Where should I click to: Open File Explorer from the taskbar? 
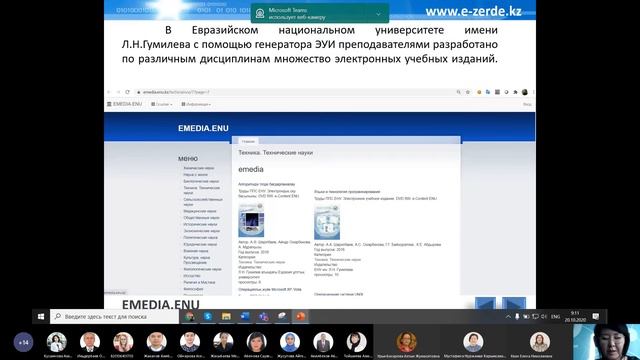tap(226, 316)
